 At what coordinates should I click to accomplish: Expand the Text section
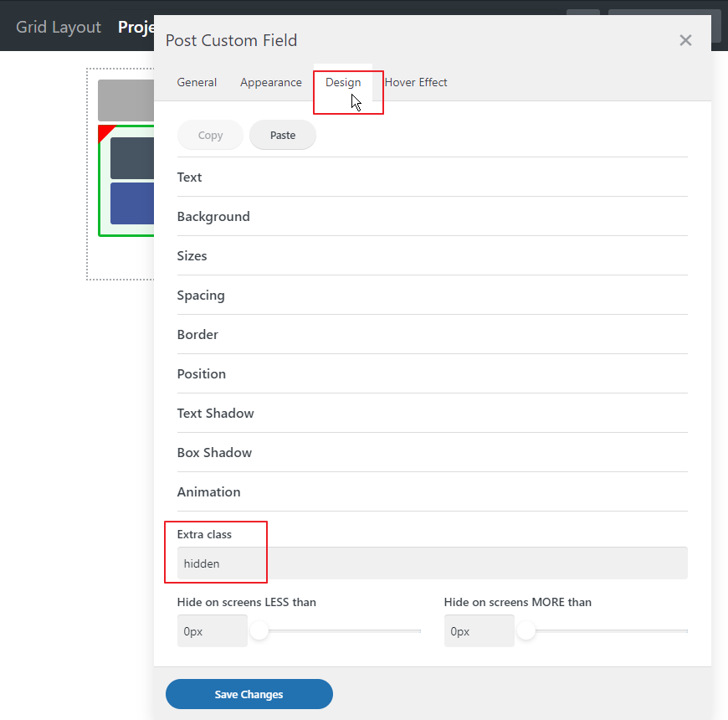(x=433, y=177)
